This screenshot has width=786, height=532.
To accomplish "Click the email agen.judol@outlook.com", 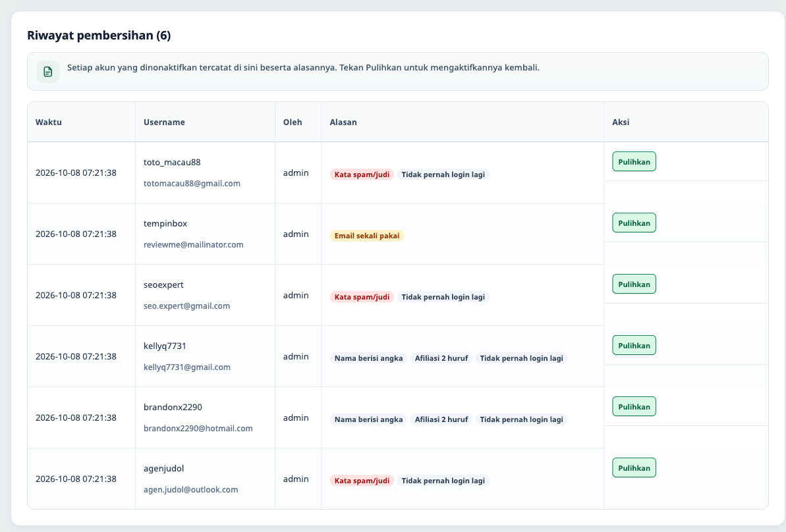I will coord(190,489).
